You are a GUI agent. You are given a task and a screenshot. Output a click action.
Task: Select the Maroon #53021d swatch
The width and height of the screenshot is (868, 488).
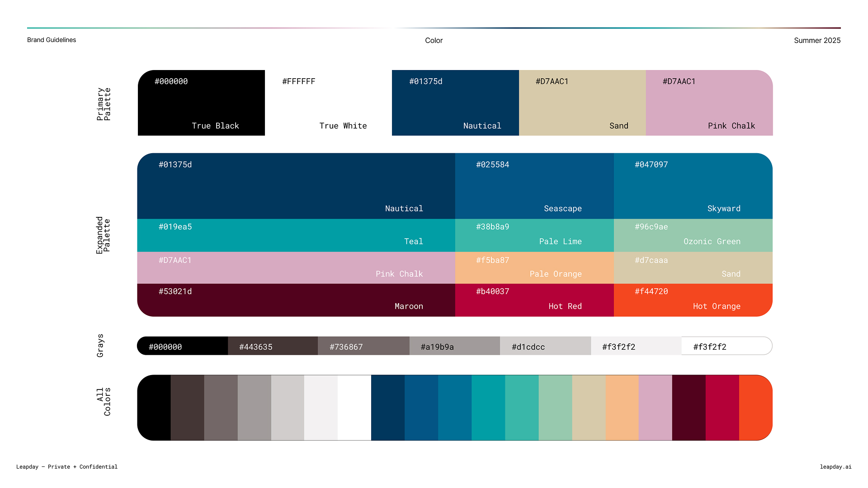tap(296, 300)
